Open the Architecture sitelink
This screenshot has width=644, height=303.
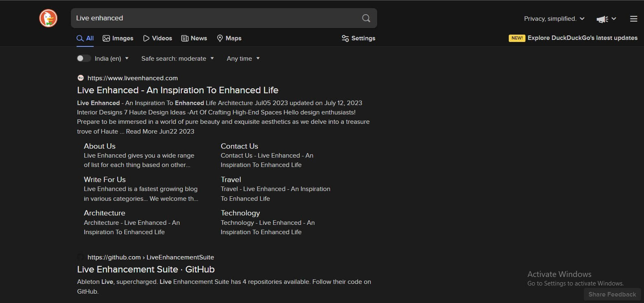105,213
